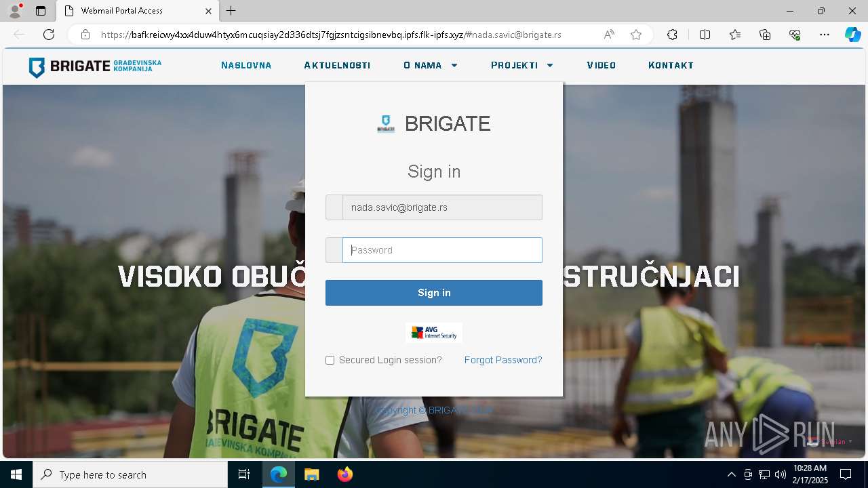Image resolution: width=868 pixels, height=488 pixels.
Task: Expand the O NAMA dropdown
Action: [x=431, y=66]
